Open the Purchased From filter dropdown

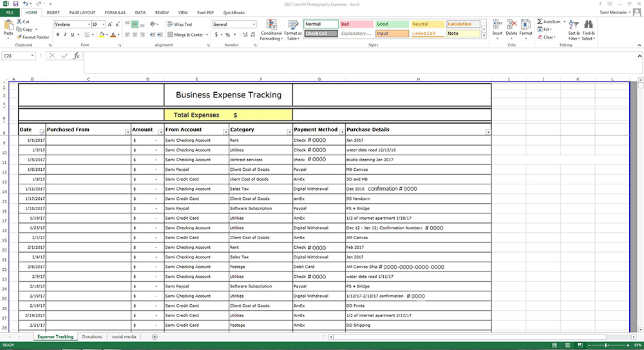pyautogui.click(x=128, y=132)
